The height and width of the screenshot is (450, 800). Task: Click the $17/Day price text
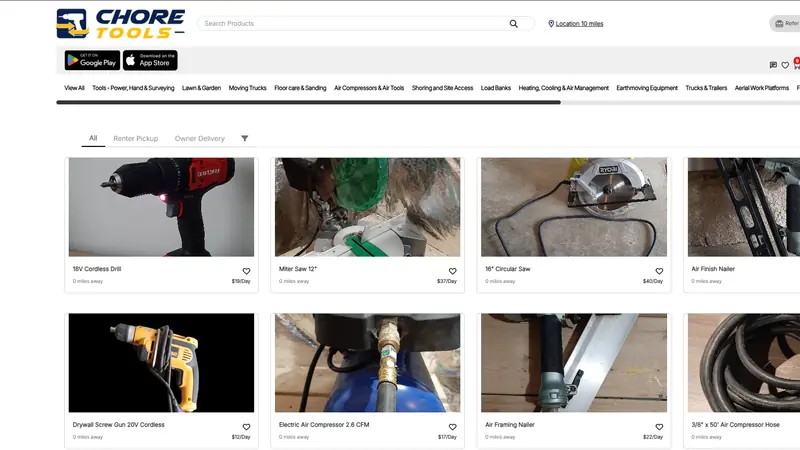(x=447, y=437)
